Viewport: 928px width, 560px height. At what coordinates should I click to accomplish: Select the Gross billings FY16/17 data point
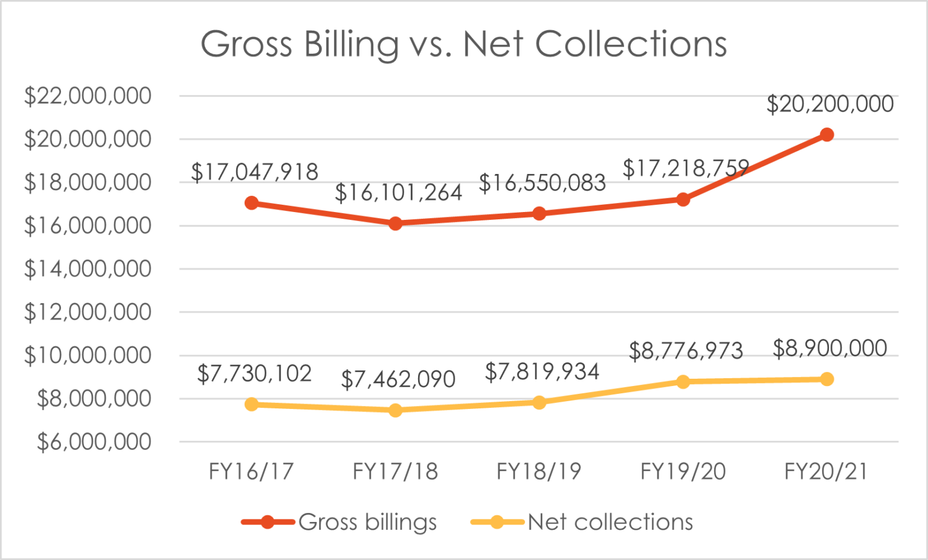tap(251, 203)
